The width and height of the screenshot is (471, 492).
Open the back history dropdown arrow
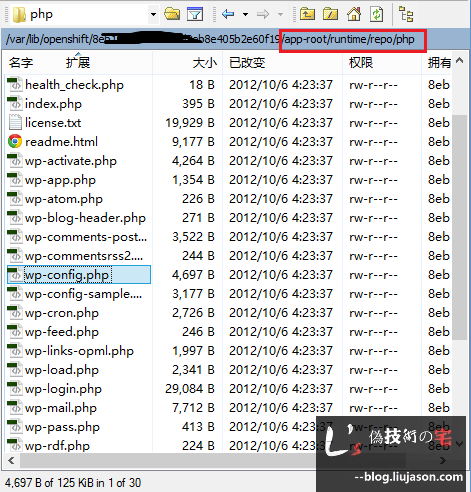[x=246, y=14]
